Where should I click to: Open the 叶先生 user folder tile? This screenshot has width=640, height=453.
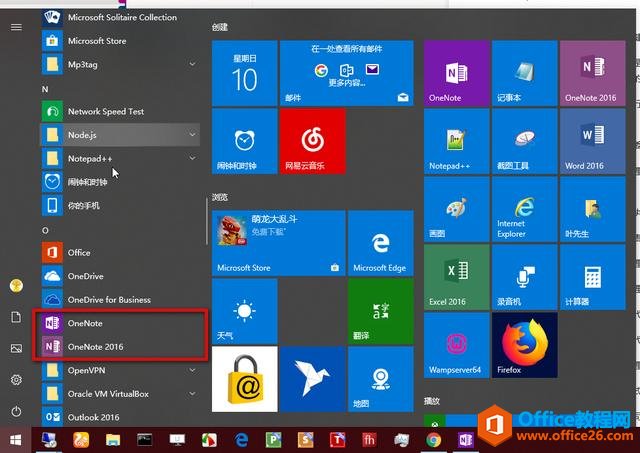click(x=593, y=209)
